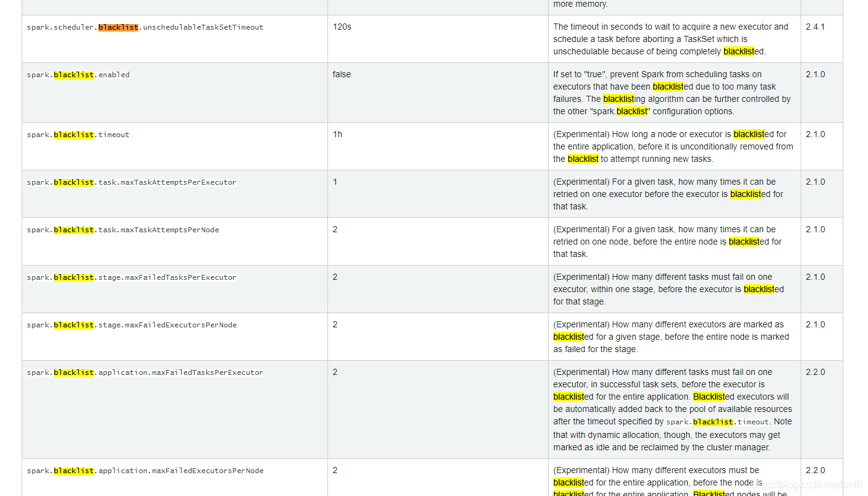The width and height of the screenshot is (868, 496).
Task: Click the spark.blacklist.timeout property name
Action: point(78,135)
